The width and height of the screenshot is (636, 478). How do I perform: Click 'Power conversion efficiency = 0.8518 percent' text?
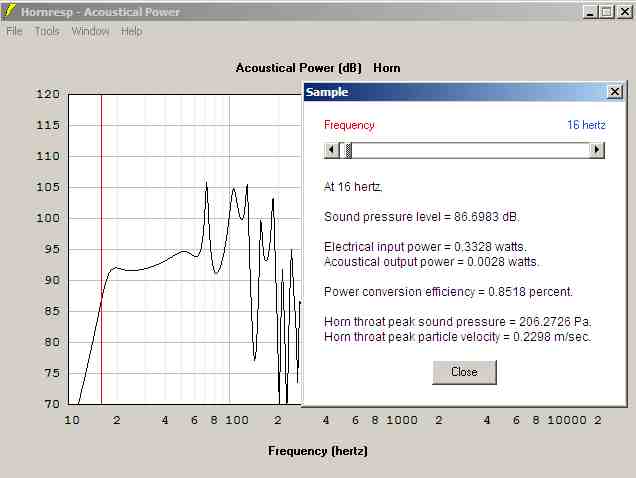point(448,292)
